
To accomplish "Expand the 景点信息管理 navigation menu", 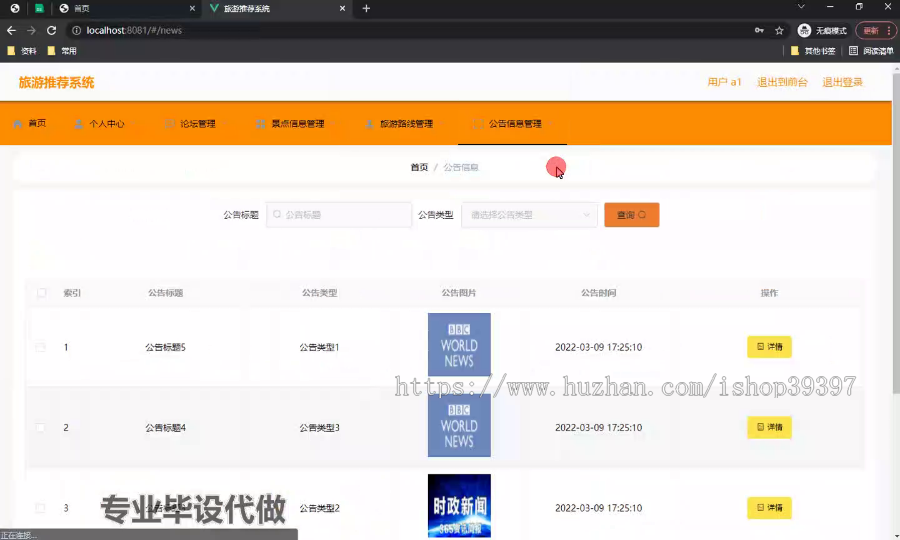I will pos(296,123).
